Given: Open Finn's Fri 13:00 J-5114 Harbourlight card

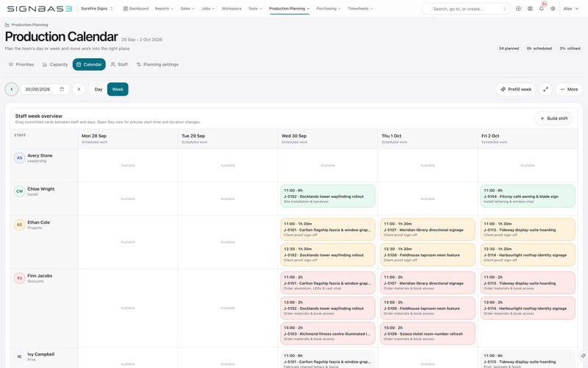Looking at the screenshot, I should pyautogui.click(x=528, y=308).
